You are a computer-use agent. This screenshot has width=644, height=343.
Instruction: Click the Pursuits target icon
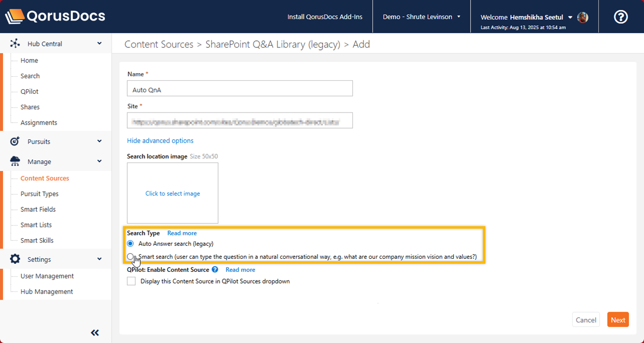coord(15,142)
